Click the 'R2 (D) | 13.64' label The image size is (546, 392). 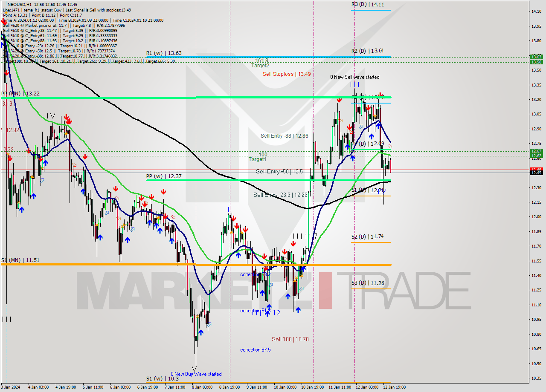point(368,50)
